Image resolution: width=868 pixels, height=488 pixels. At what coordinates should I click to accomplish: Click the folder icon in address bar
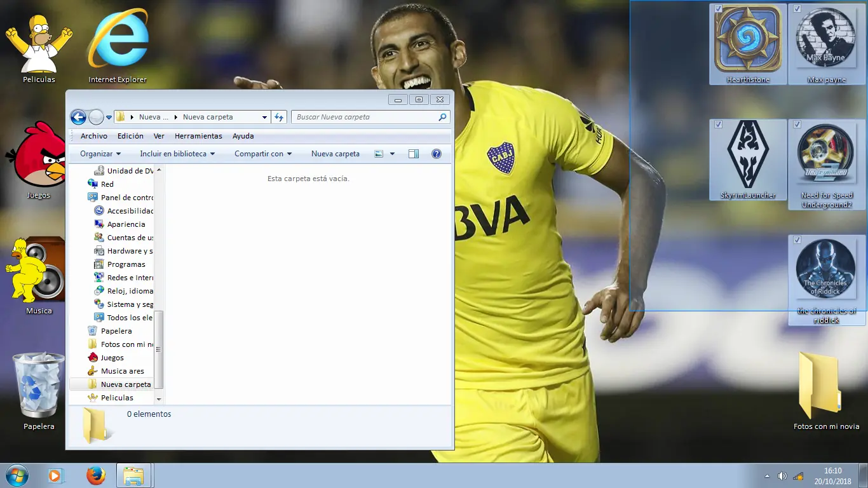[120, 117]
